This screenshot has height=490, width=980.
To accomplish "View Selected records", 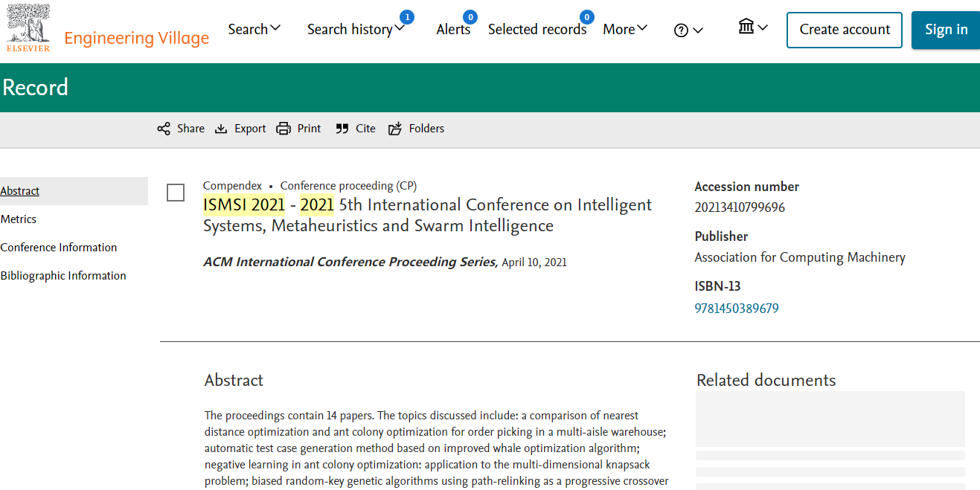I will tap(537, 30).
